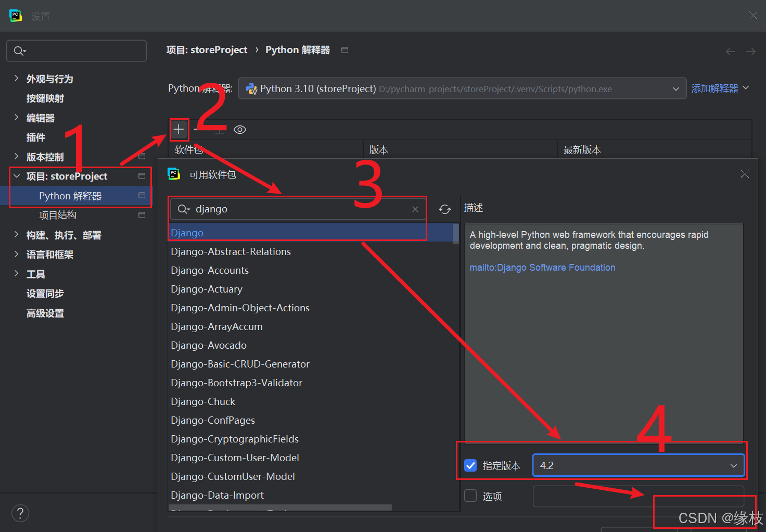Open help via the question mark icon

(20, 513)
